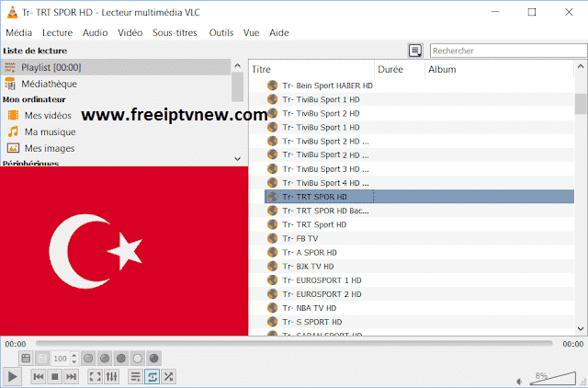The image size is (588, 388).
Task: Click the Médiathèque library icon
Action: [x=10, y=84]
